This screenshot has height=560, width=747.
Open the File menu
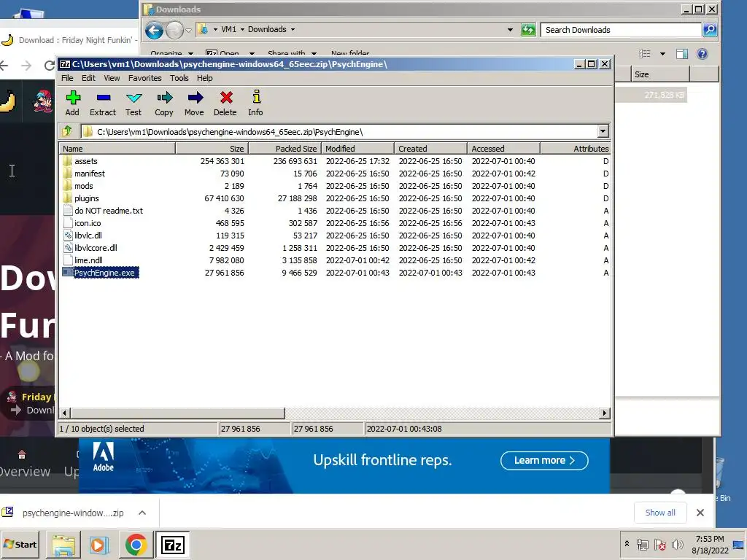[x=67, y=78]
